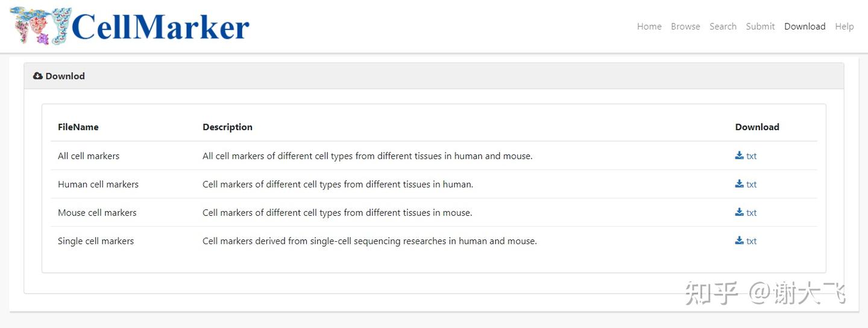Download Human cell markers txt link
868x328 pixels.
click(x=752, y=184)
